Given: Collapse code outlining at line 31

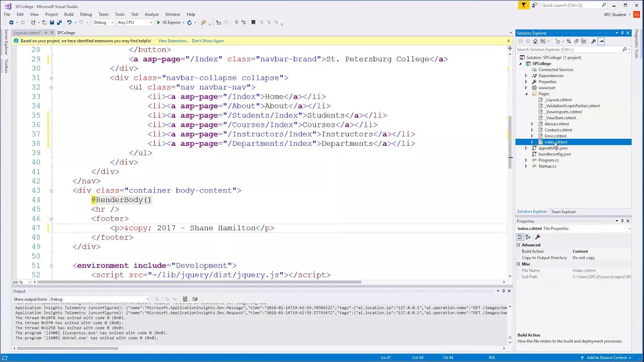Looking at the screenshot, I should [51, 78].
